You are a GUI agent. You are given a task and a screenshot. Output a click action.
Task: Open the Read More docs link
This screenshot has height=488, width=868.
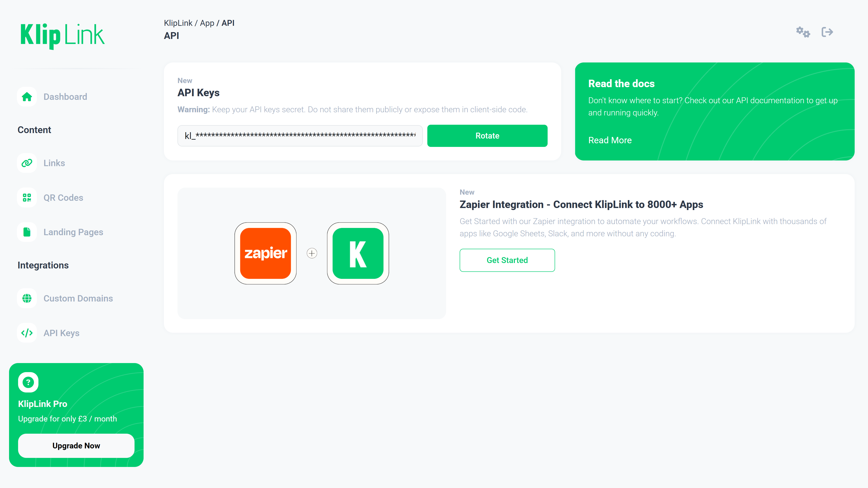tap(610, 140)
